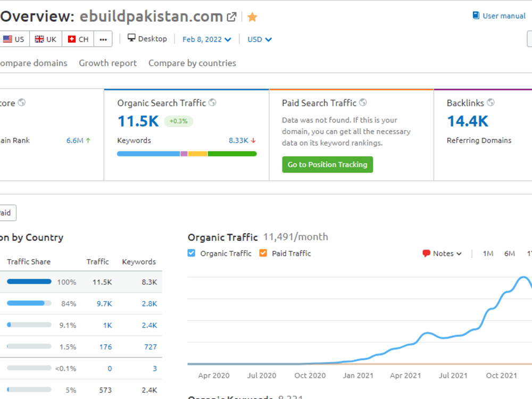Click the Desktop monitor icon
This screenshot has width=532, height=399.
(131, 38)
